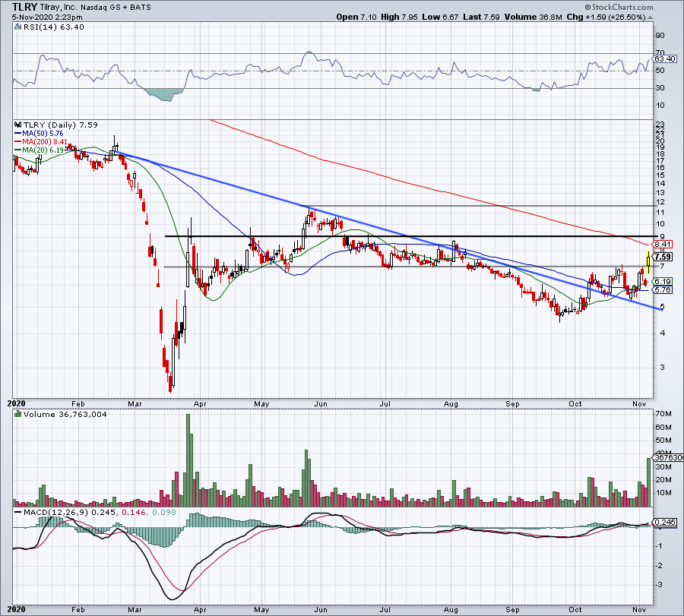Viewport: 684px width, 616px height.
Task: Click the Nov label on price chart axis
Action: point(639,403)
